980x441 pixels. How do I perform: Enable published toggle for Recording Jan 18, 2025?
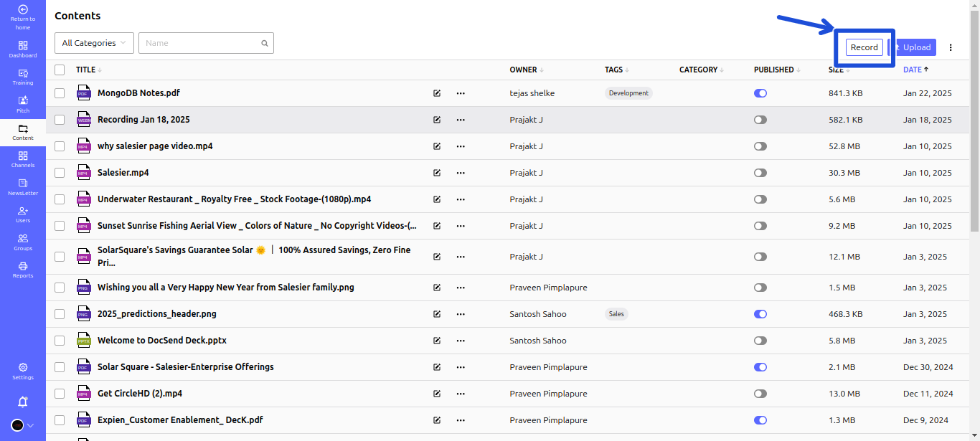pyautogui.click(x=760, y=120)
